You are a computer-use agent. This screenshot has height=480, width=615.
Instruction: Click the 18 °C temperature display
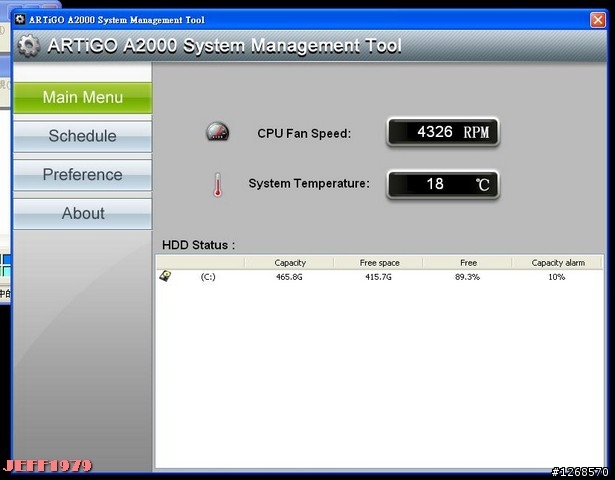click(443, 184)
